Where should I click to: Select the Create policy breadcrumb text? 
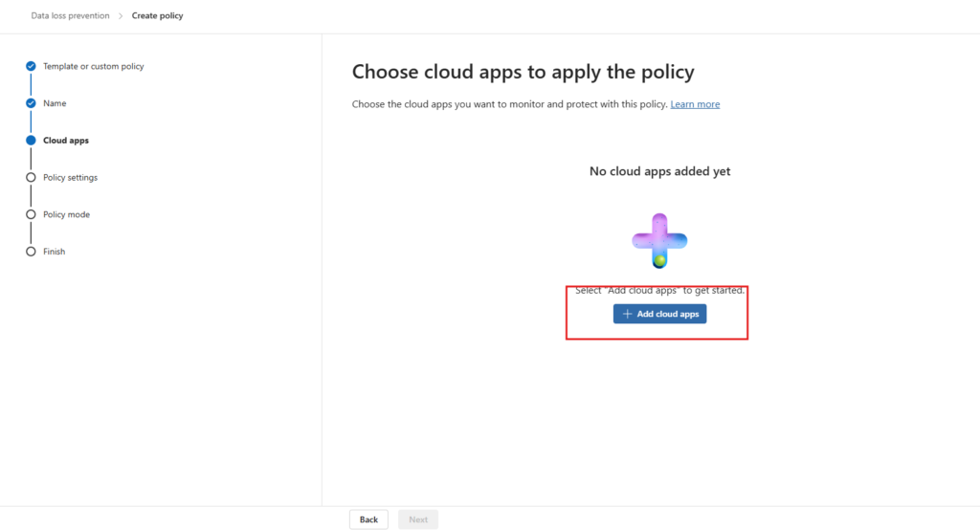click(x=157, y=16)
